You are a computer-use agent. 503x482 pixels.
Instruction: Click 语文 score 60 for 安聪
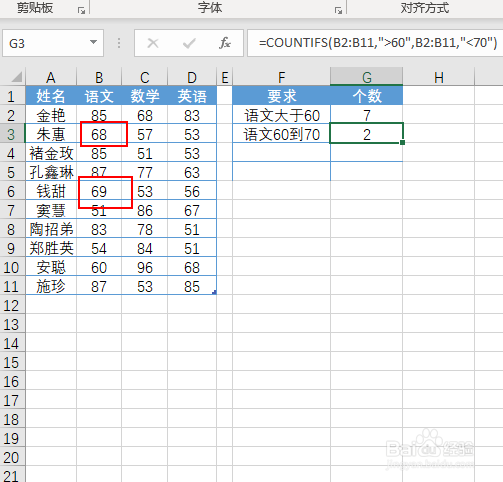[x=99, y=267]
